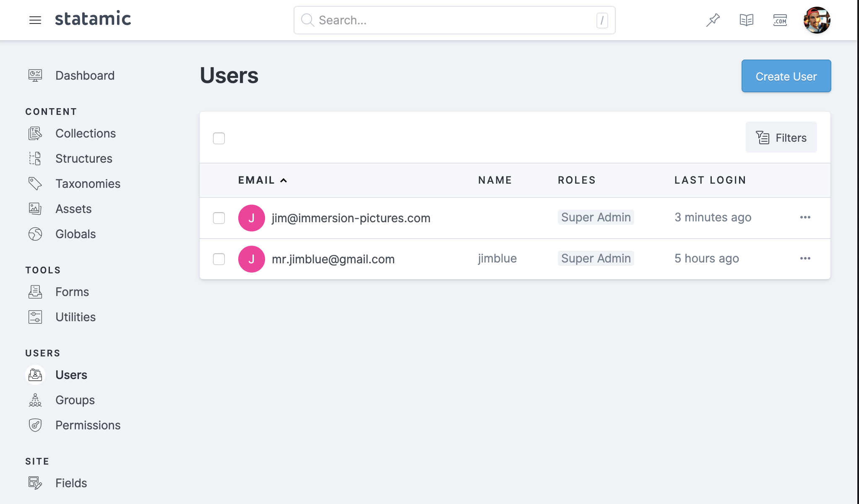
Task: Open the Permissions section
Action: coord(88,425)
